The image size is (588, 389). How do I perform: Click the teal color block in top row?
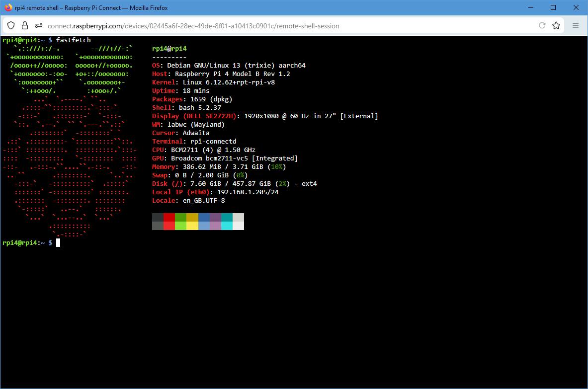click(x=226, y=217)
